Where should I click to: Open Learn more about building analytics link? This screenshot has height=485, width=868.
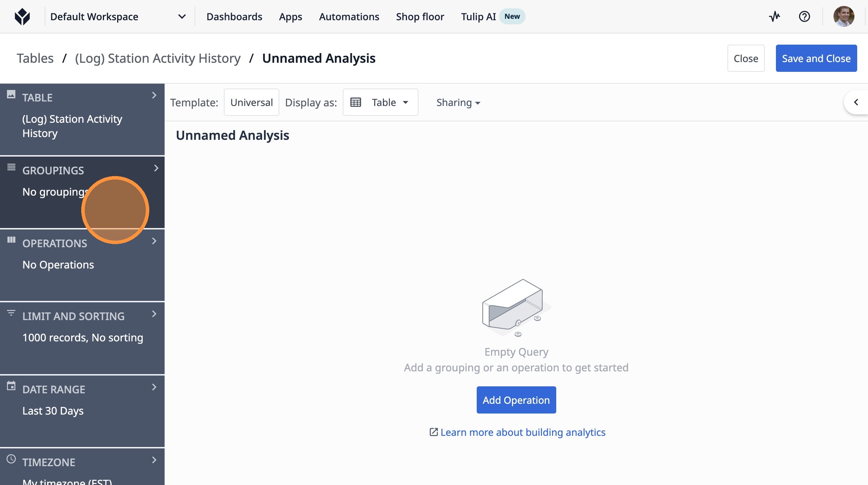pos(522,432)
